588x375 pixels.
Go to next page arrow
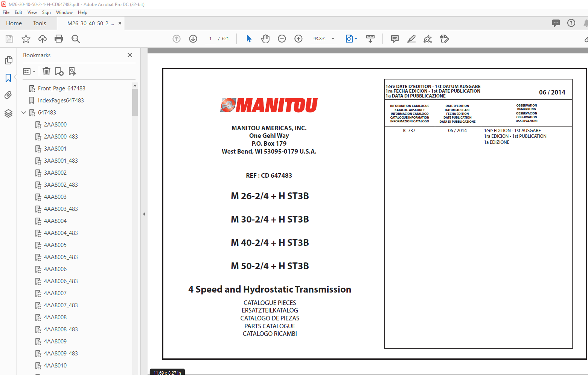click(x=193, y=39)
